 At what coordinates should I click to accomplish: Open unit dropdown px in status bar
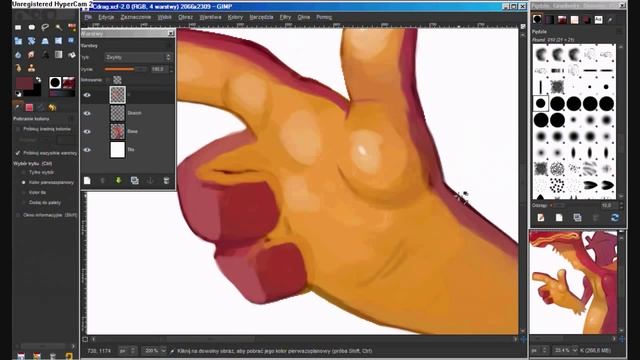click(x=128, y=351)
